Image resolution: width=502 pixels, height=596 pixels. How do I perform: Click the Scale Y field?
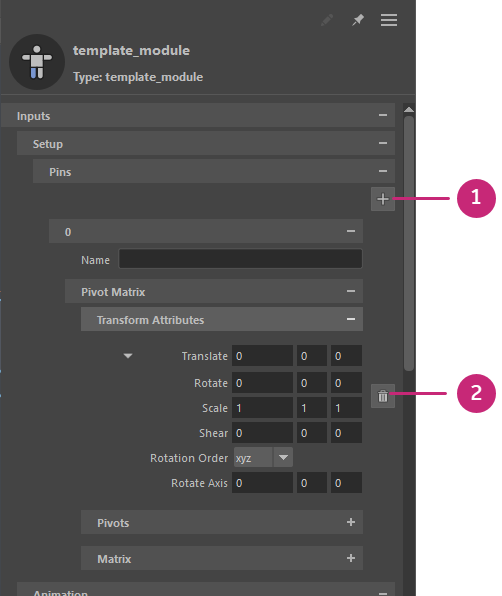tap(312, 408)
